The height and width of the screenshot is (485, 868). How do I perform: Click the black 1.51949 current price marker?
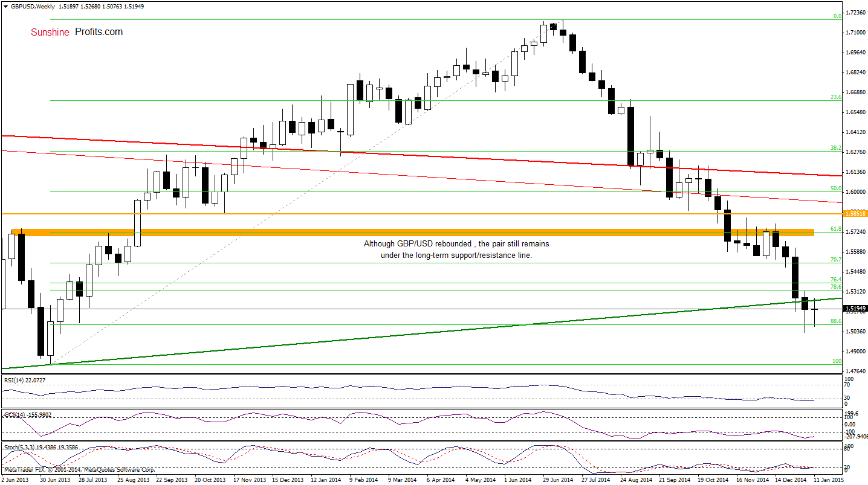pos(855,308)
